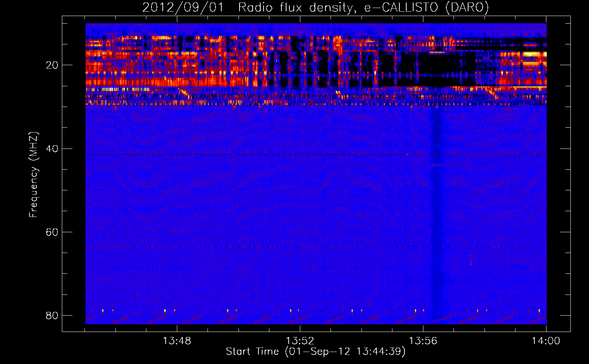589x364 pixels.
Task: Click the '20' frequency tick label
Action: [52, 65]
